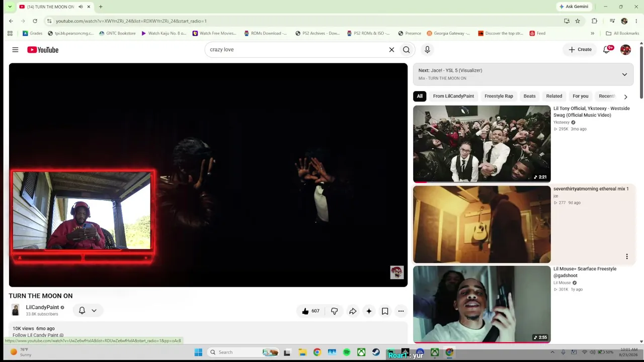Screen dimensions: 644x362
Task: Go to the YouTube home logo
Action: [43, 50]
